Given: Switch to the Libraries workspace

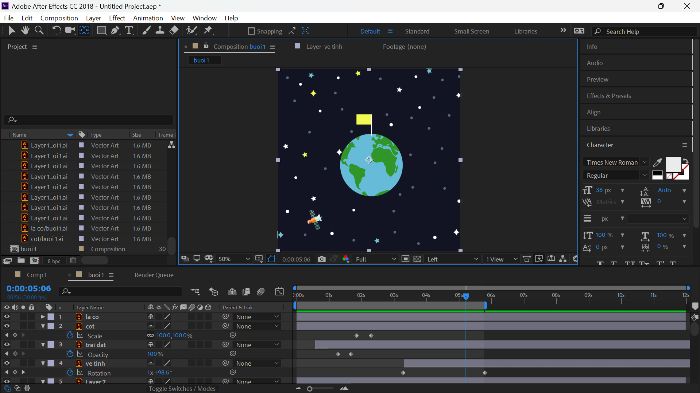Looking at the screenshot, I should 526,31.
